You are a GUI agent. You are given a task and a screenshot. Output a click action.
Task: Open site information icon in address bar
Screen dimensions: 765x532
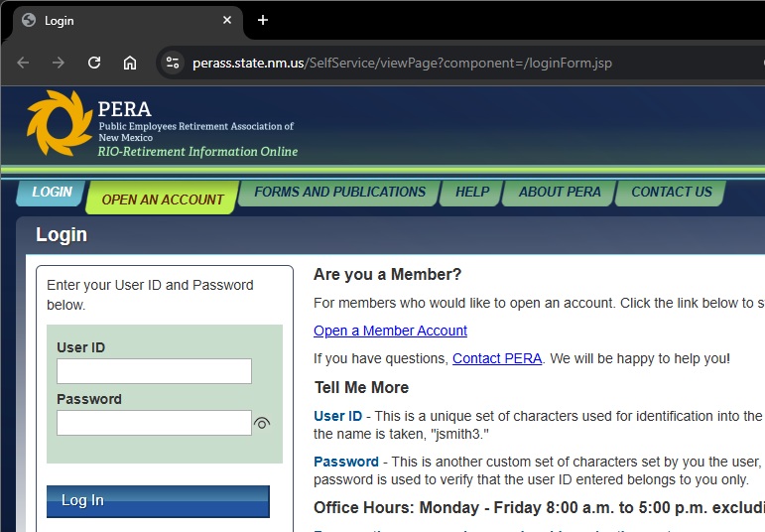173,63
